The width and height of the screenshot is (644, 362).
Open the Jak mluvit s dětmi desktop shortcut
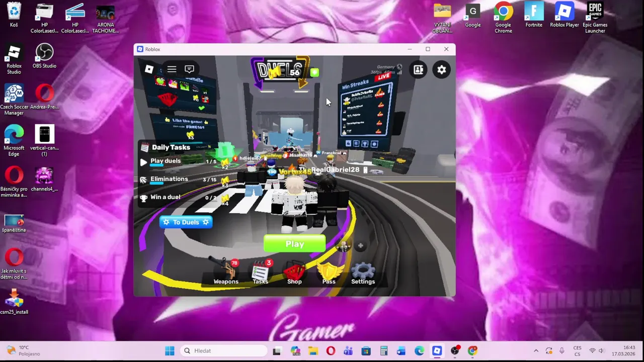click(x=14, y=264)
